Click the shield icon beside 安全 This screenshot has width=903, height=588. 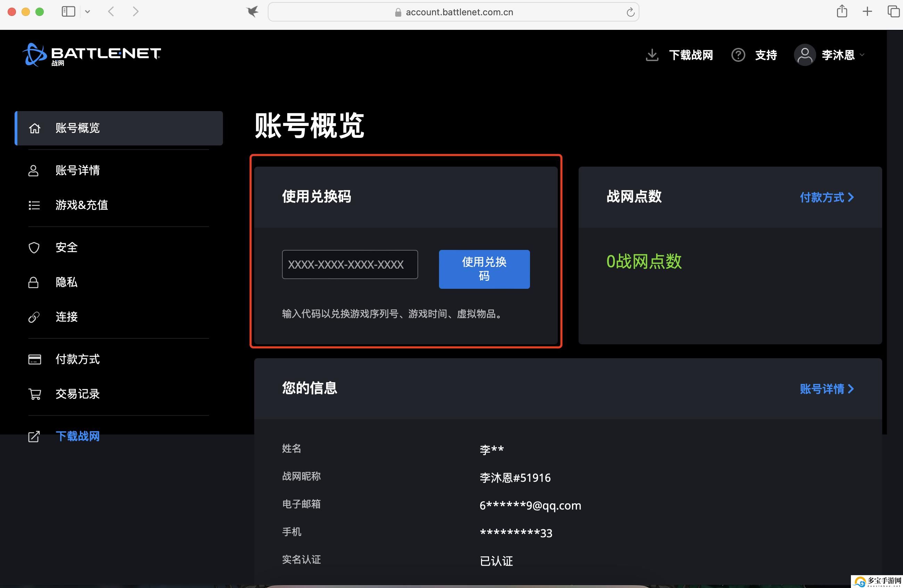[x=34, y=247]
